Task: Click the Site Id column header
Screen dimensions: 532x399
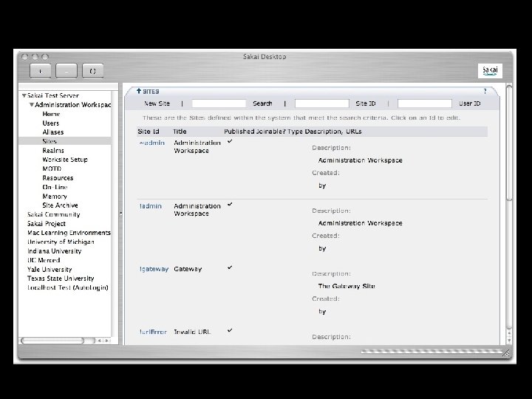Action: click(x=149, y=132)
